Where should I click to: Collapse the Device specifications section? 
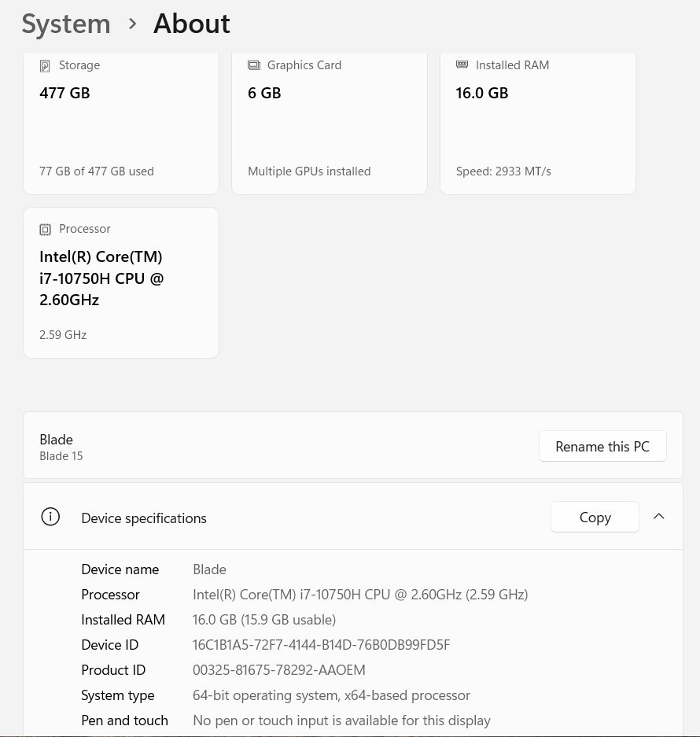(x=659, y=517)
